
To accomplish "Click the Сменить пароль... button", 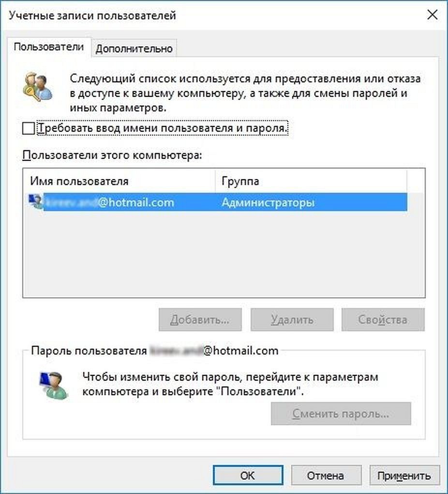I will click(341, 413).
